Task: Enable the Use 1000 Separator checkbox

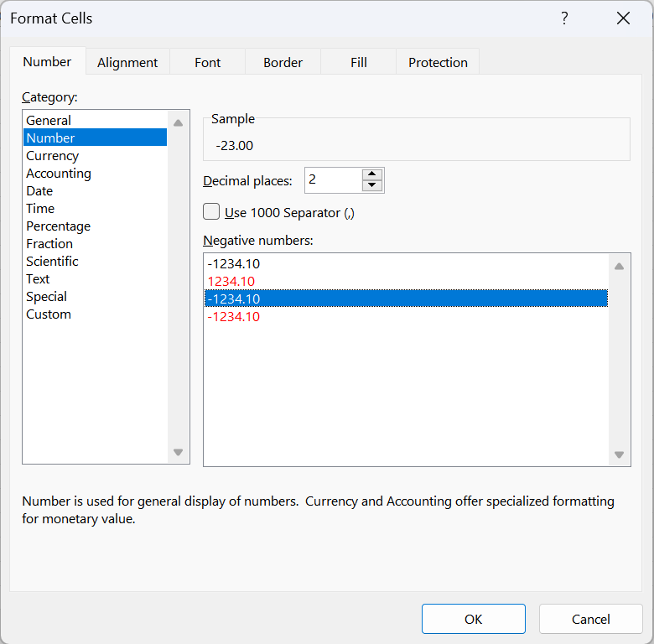Action: coord(211,211)
